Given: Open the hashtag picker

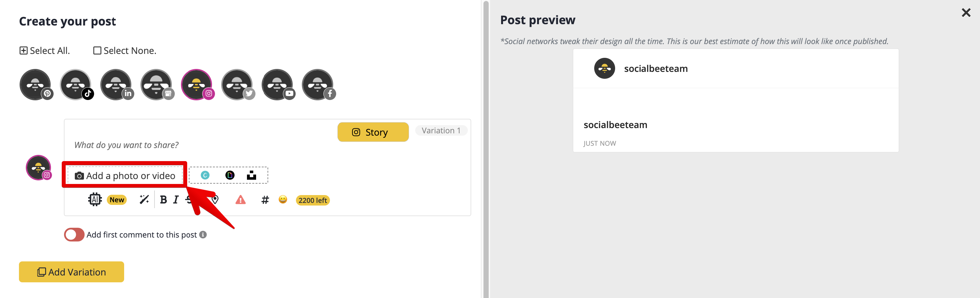Looking at the screenshot, I should (265, 200).
